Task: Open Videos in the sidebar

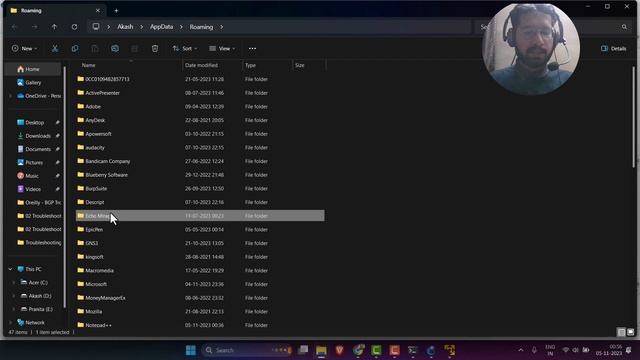Action: tap(34, 189)
